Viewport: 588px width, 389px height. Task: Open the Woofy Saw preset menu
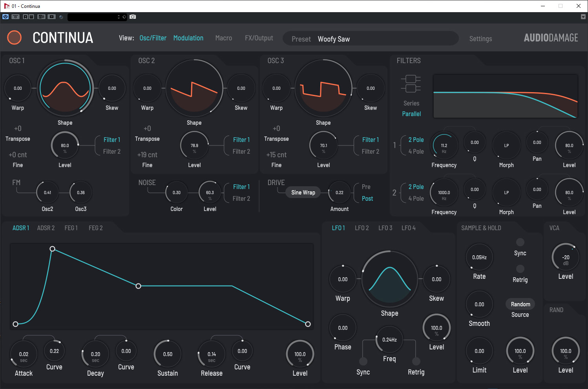coord(334,39)
